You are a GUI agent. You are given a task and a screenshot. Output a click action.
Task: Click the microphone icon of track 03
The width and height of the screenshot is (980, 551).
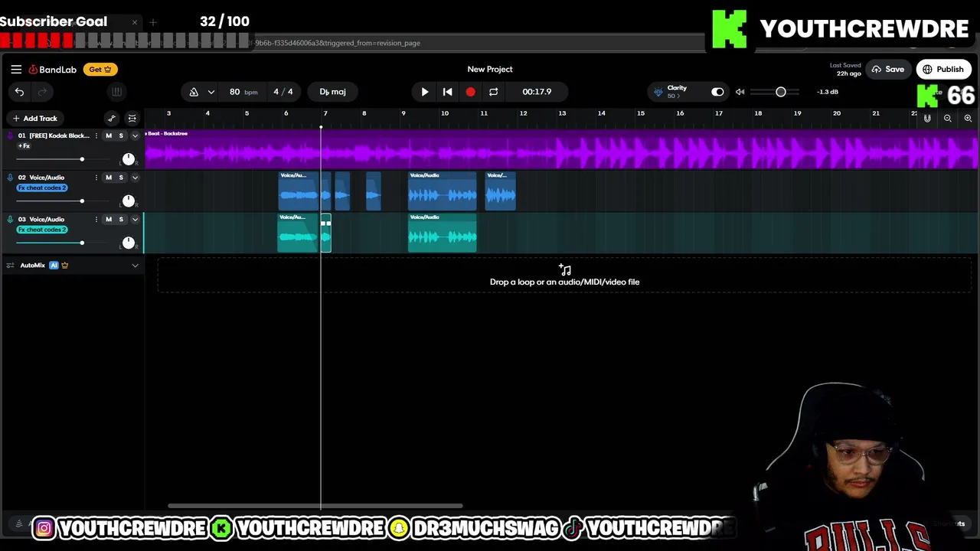(10, 220)
